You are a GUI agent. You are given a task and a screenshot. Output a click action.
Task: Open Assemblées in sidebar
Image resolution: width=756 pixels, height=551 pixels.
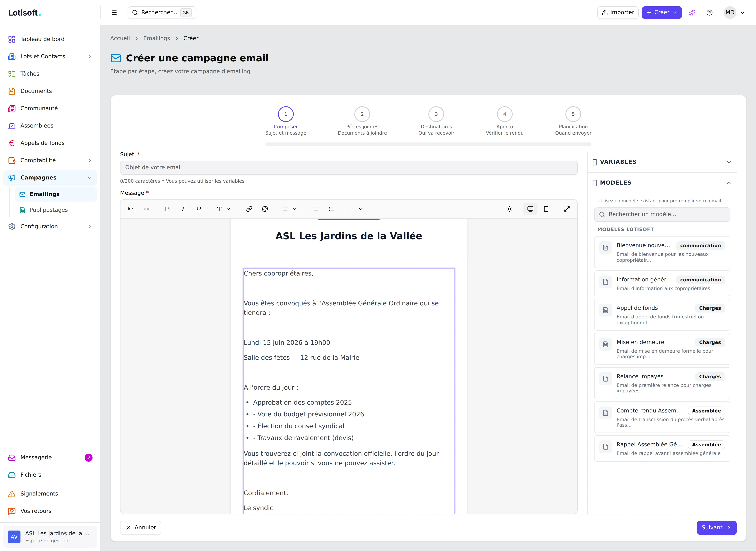pos(50,126)
